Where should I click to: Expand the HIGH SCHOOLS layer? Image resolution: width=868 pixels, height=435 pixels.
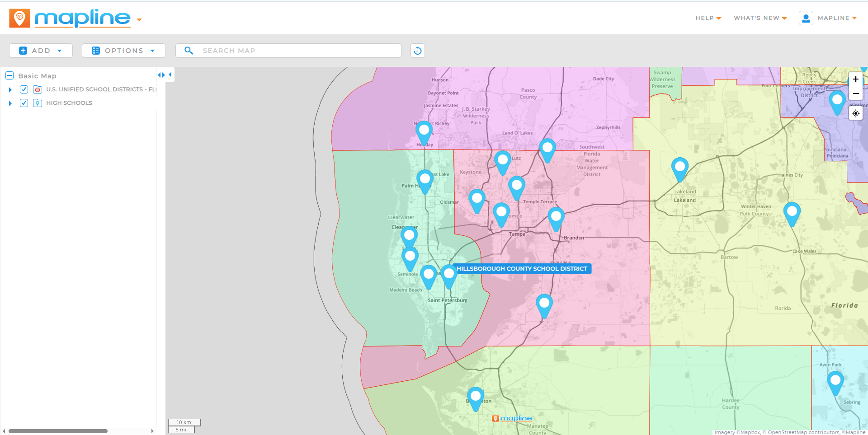click(x=10, y=103)
